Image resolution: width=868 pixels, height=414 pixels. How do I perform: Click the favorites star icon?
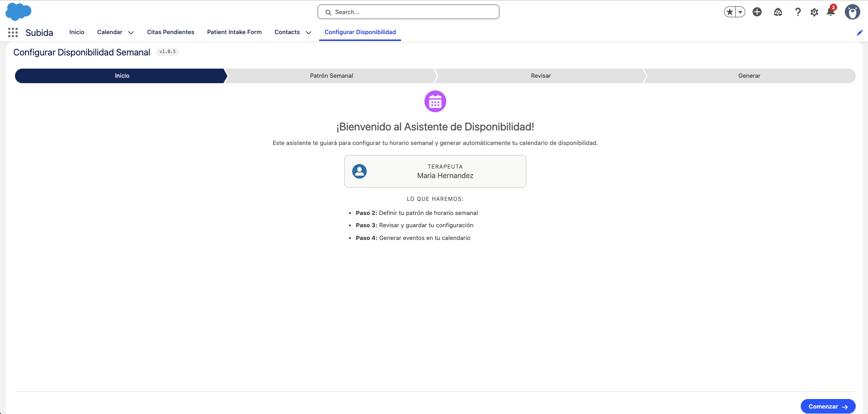tap(730, 12)
